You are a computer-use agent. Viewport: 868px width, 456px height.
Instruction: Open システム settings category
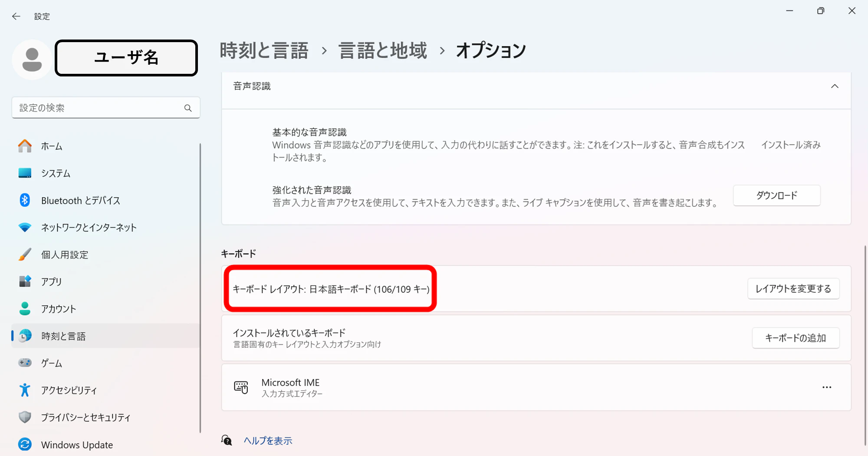pos(105,173)
